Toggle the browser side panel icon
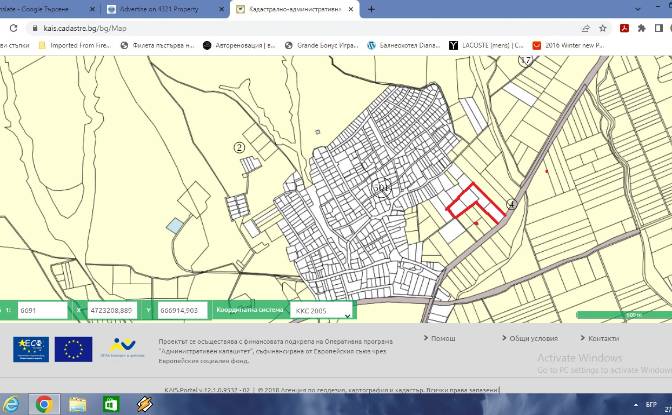This screenshot has height=415, width=672. coord(659,28)
